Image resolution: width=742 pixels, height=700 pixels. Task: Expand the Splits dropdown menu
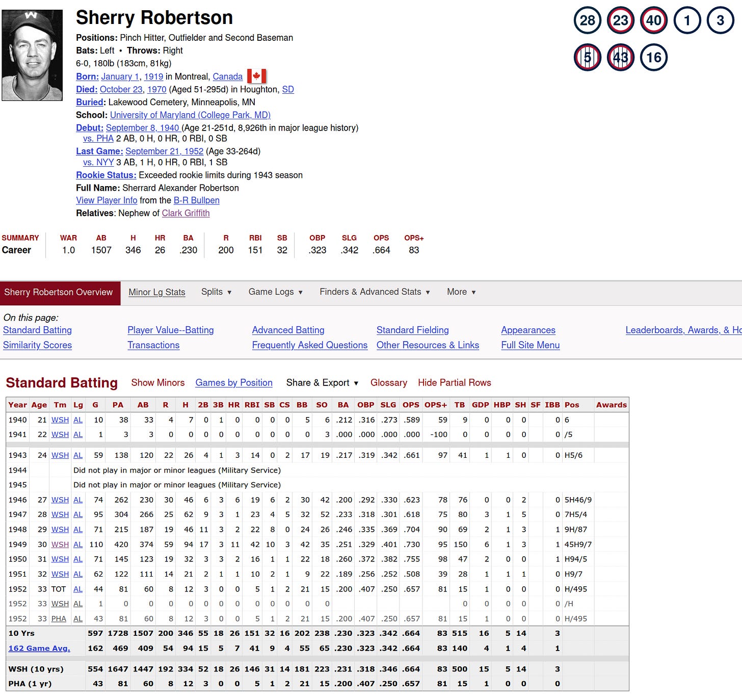point(216,292)
